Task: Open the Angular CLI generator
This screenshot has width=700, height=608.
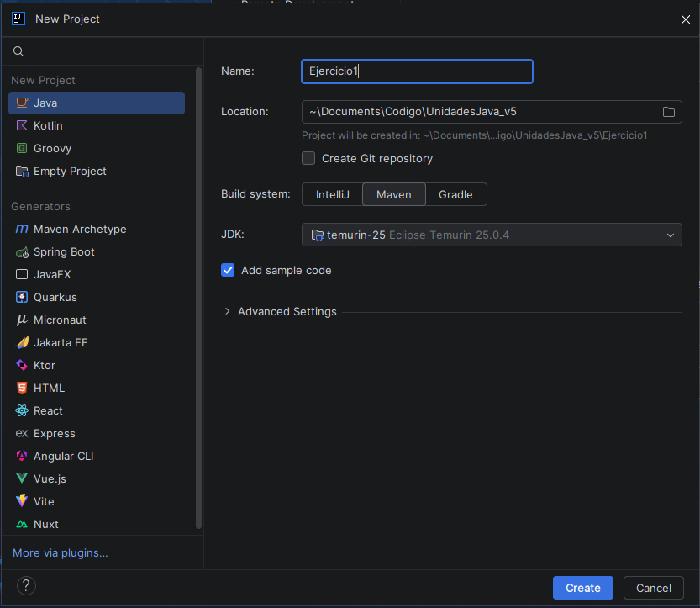Action: (97, 456)
